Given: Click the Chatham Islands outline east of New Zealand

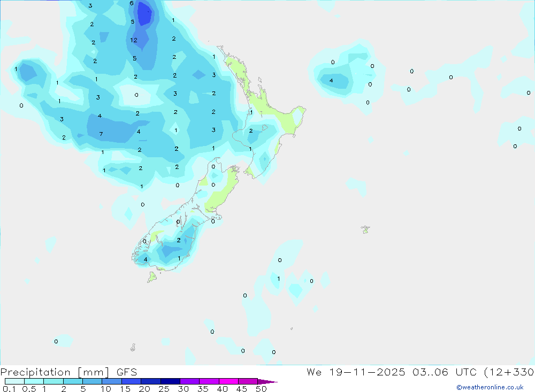Looking at the screenshot, I should click(365, 229).
